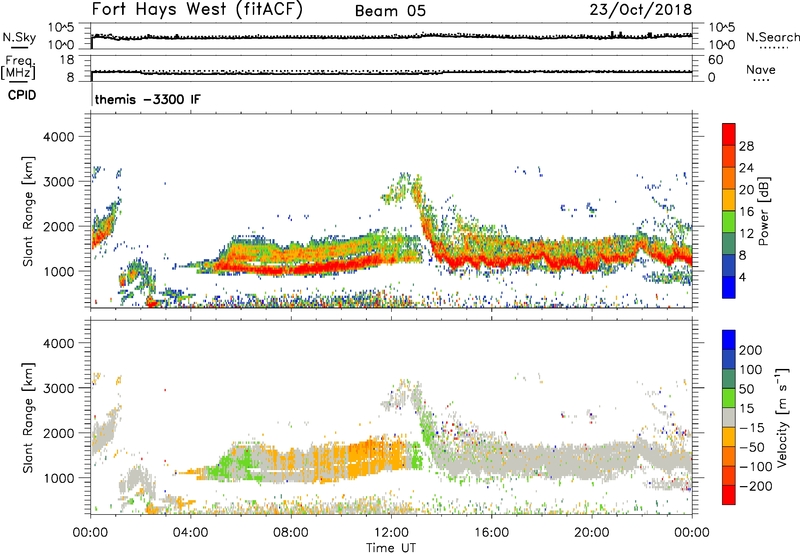Click the '12:00' time tick label
This screenshot has width=800, height=554.
391,533
